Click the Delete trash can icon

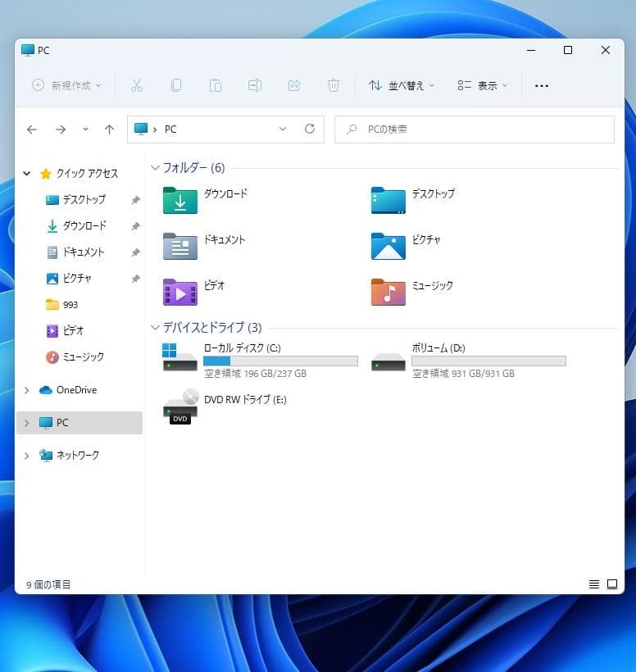[334, 85]
